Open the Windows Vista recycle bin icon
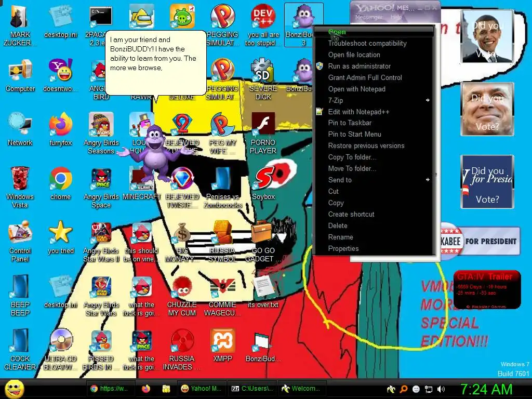Viewport: 532px width, 399px height. point(20,187)
